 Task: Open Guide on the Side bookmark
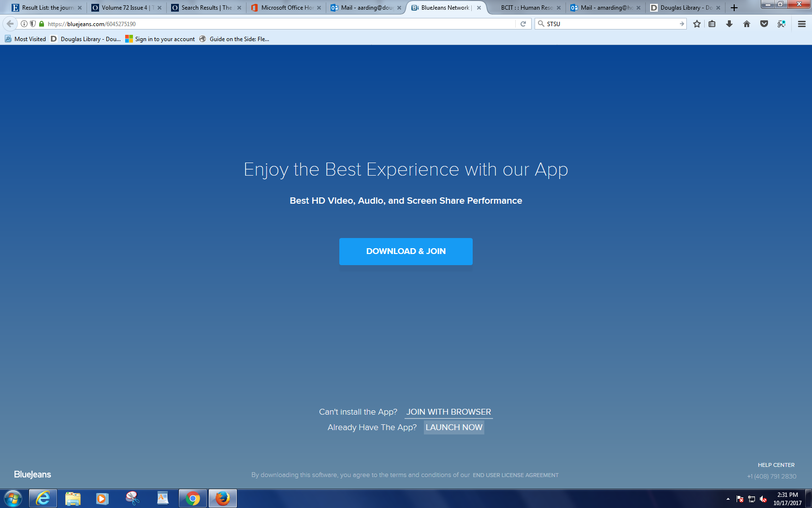coord(234,39)
